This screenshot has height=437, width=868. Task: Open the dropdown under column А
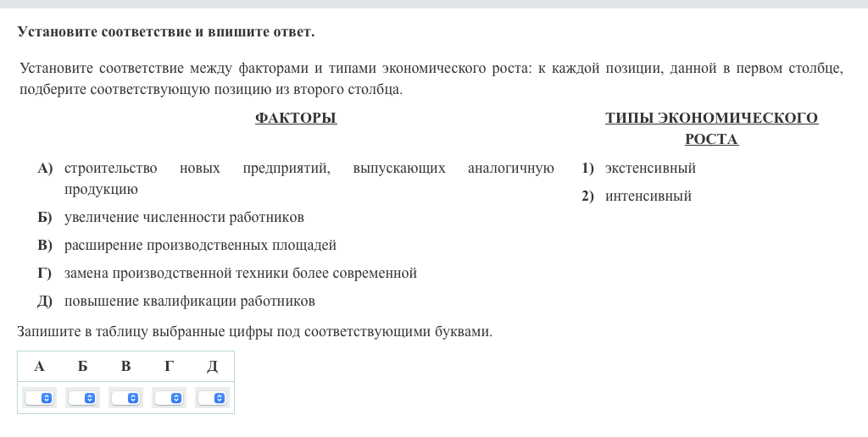click(x=39, y=397)
